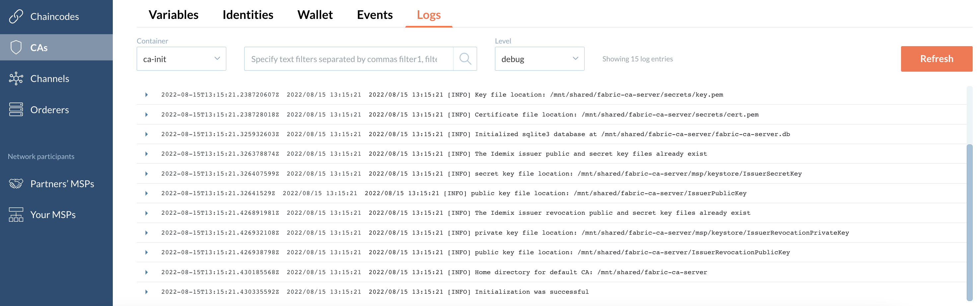Image resolution: width=980 pixels, height=306 pixels.
Task: Open the Events tab
Action: (x=374, y=15)
